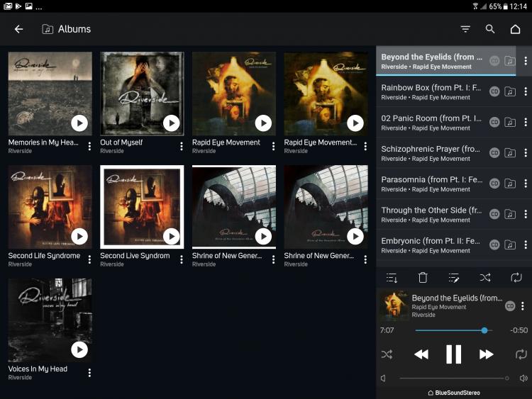
Task: Open the Voices In My Head album cover
Action: tap(50, 320)
